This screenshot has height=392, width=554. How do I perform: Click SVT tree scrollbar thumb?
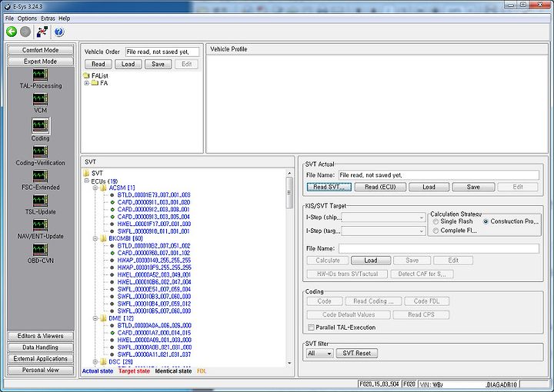click(289, 193)
